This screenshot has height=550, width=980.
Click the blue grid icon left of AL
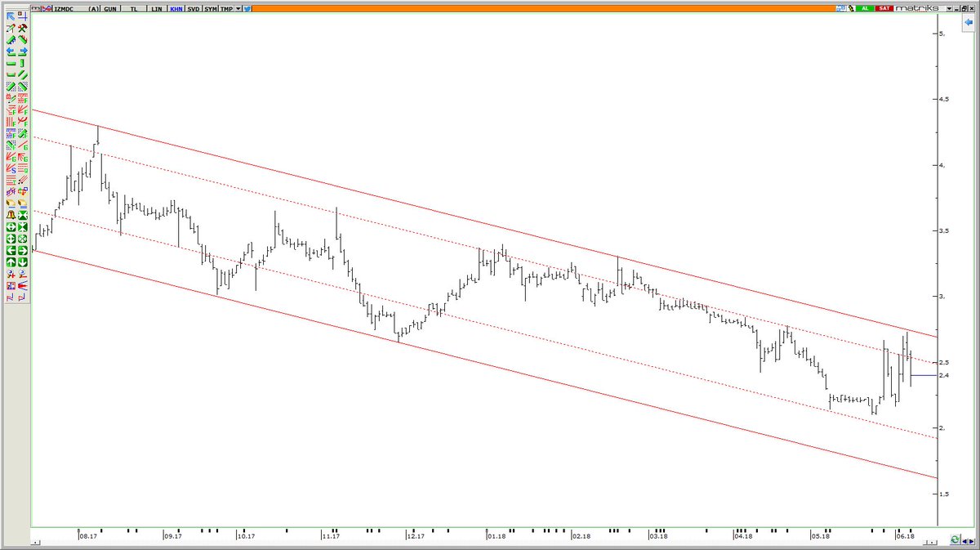click(840, 8)
